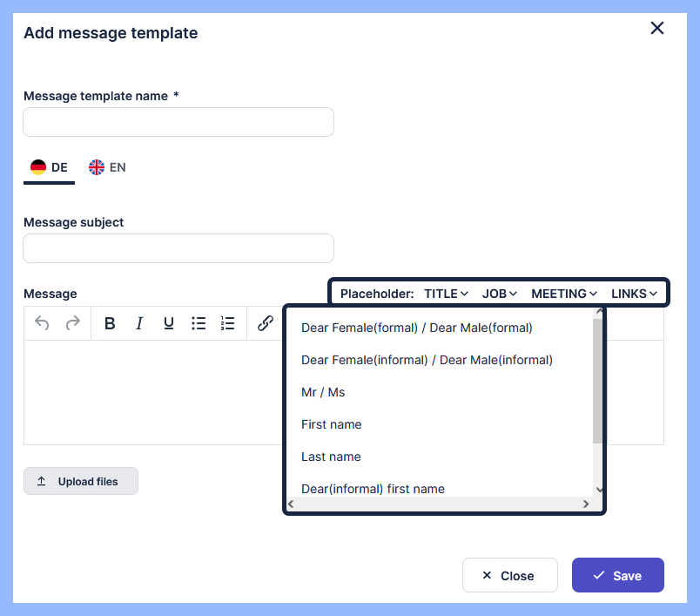Toggle italic text formatting
This screenshot has height=616, width=700.
tap(139, 323)
